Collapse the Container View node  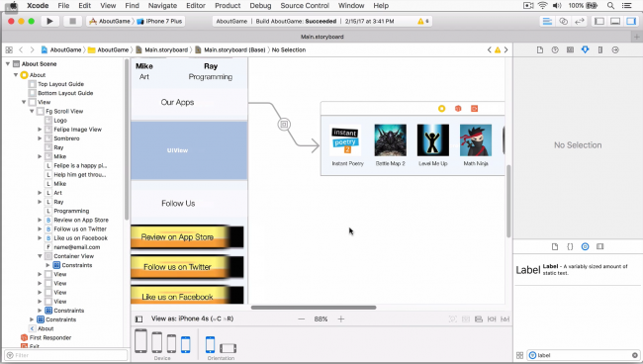(x=40, y=256)
